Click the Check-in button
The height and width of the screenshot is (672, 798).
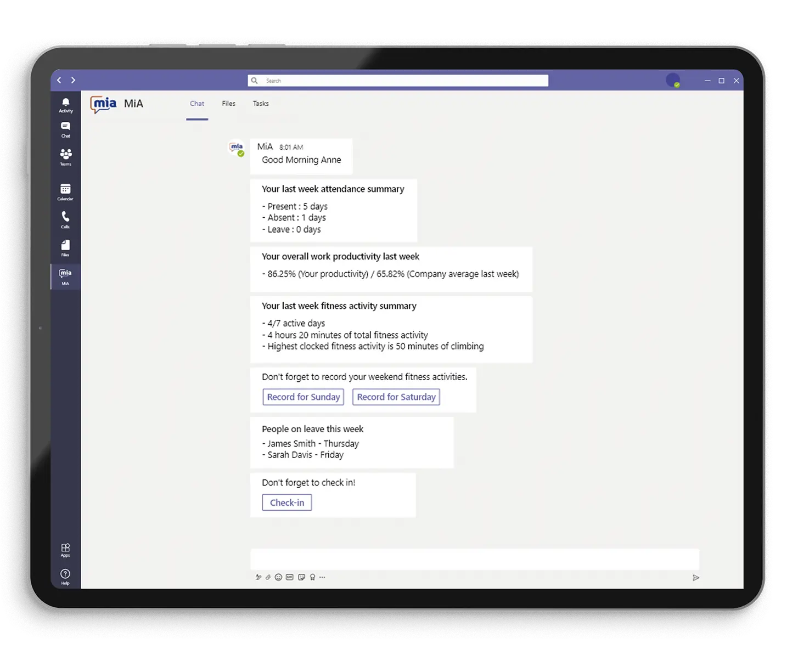287,502
